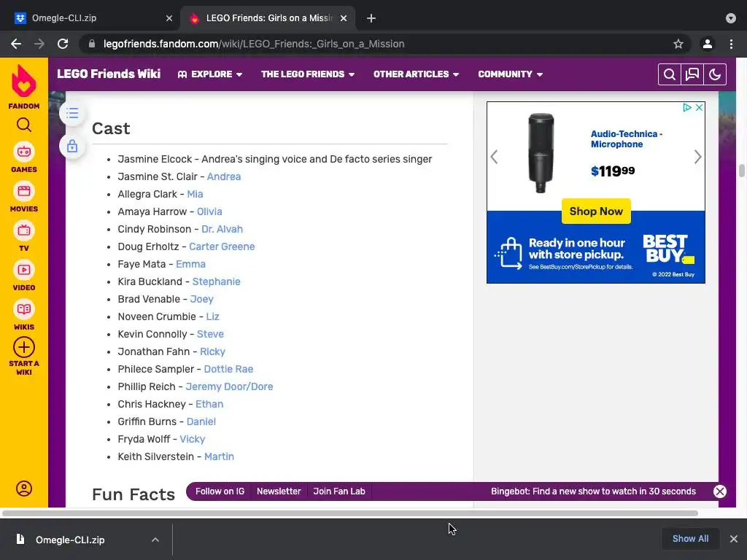Open the Andrea character link
The height and width of the screenshot is (560, 747).
coord(224,176)
